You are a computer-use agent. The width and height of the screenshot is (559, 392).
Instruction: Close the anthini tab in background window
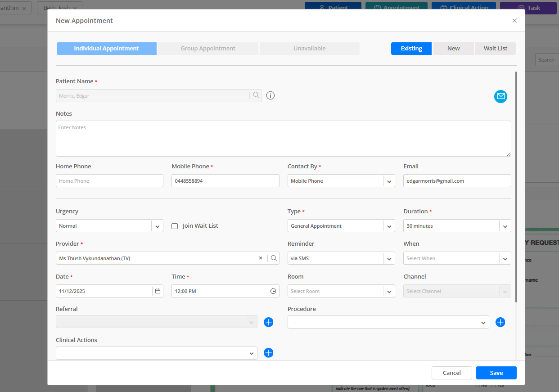[x=24, y=8]
